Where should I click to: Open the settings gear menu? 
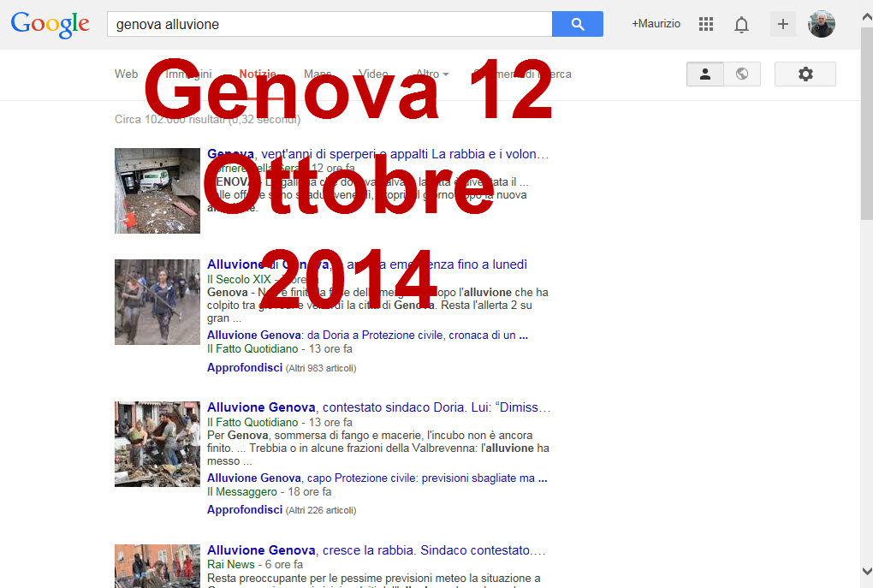coord(805,74)
